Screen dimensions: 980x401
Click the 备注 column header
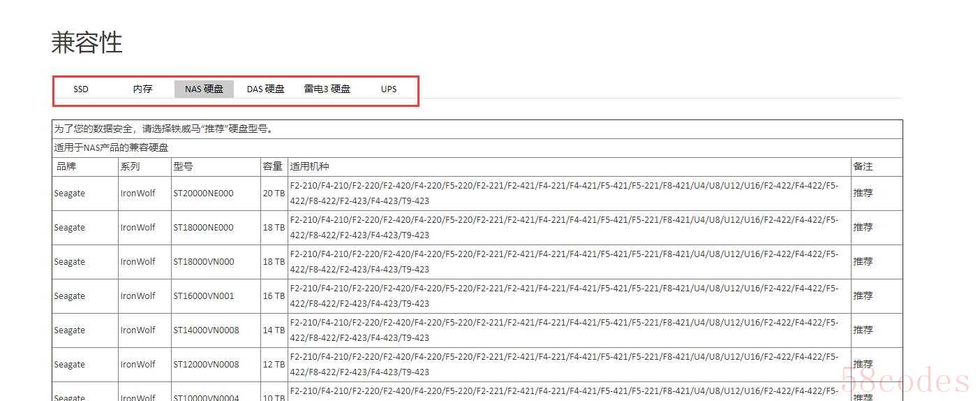pyautogui.click(x=863, y=166)
